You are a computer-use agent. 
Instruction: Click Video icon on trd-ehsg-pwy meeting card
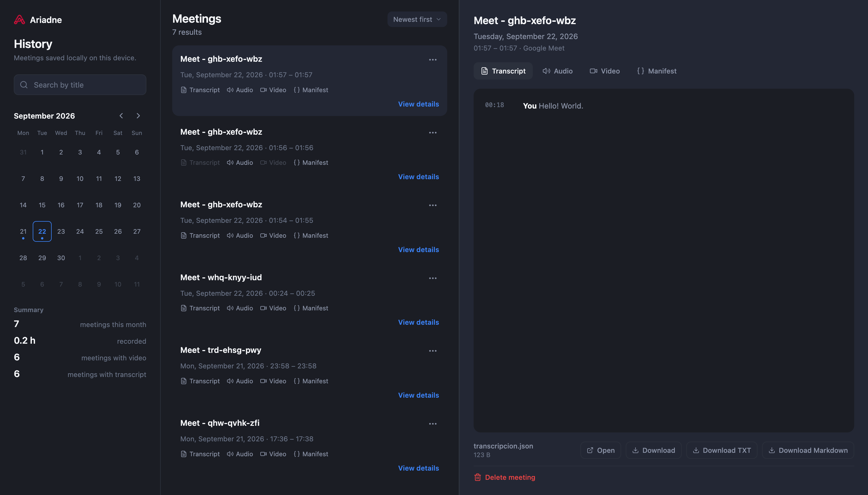(263, 381)
